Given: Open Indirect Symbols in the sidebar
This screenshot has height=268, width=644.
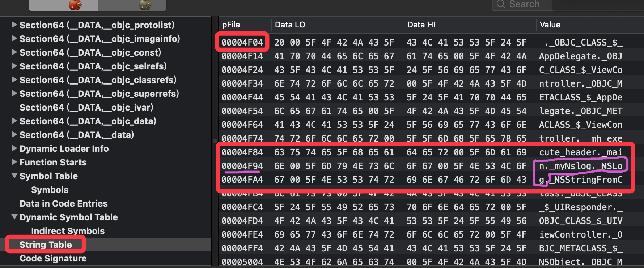Looking at the screenshot, I should [68, 231].
